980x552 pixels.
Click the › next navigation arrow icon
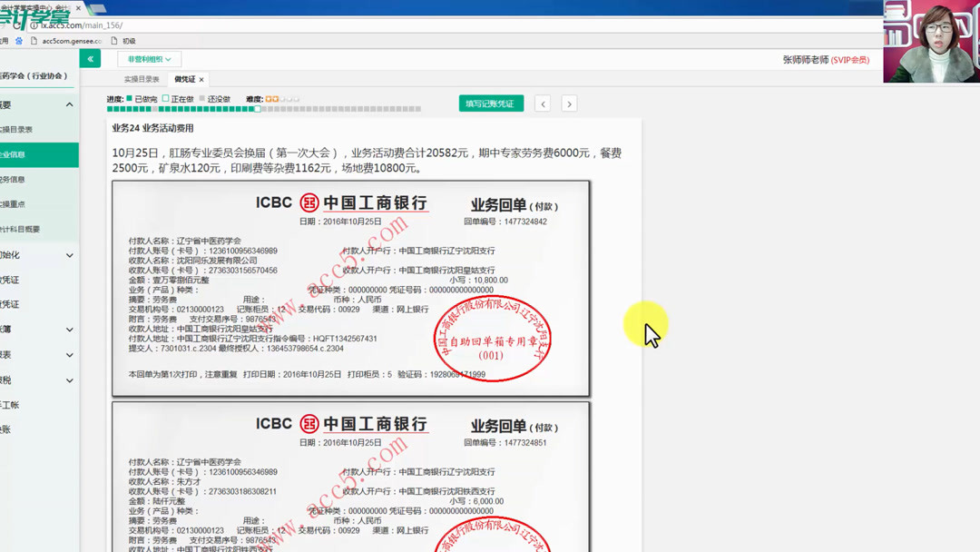coord(570,103)
